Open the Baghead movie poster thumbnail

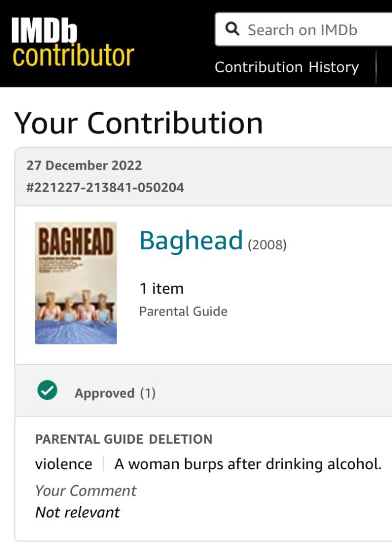tap(76, 283)
